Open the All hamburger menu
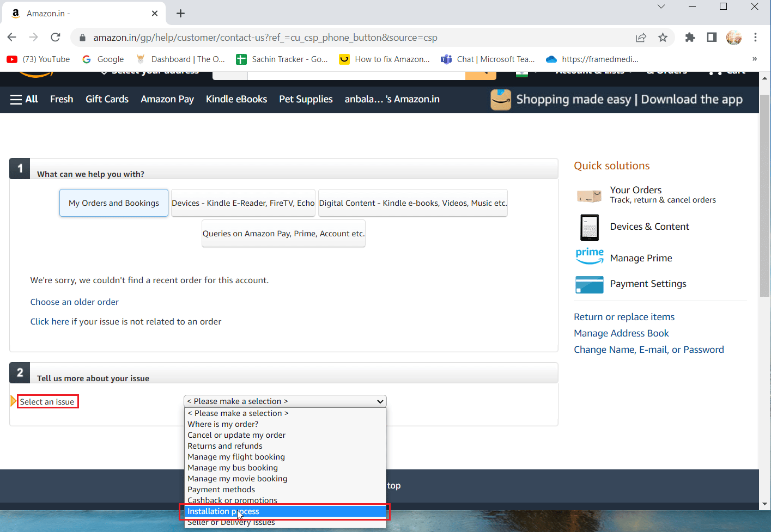 [x=24, y=99]
